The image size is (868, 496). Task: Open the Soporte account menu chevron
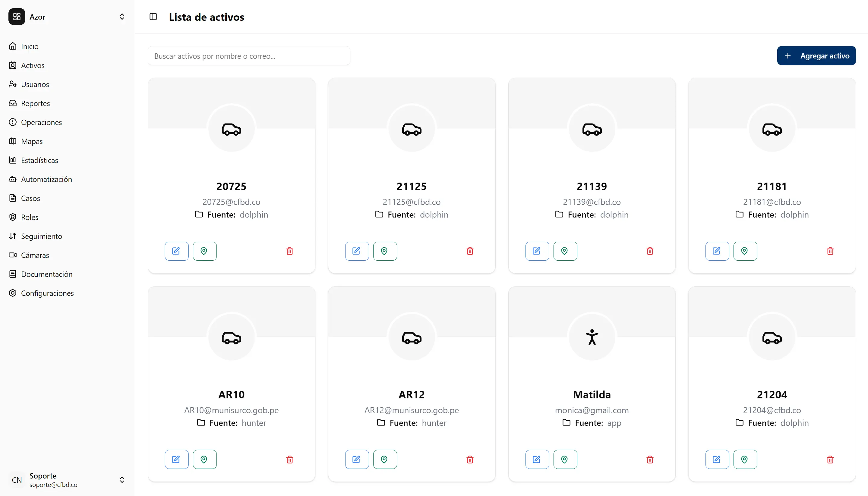[x=122, y=480]
